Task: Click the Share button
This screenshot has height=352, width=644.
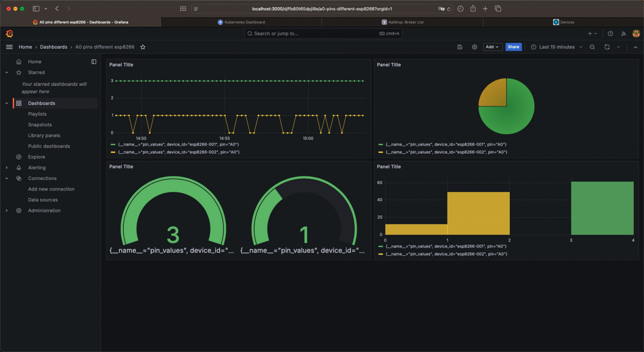Action: click(514, 47)
